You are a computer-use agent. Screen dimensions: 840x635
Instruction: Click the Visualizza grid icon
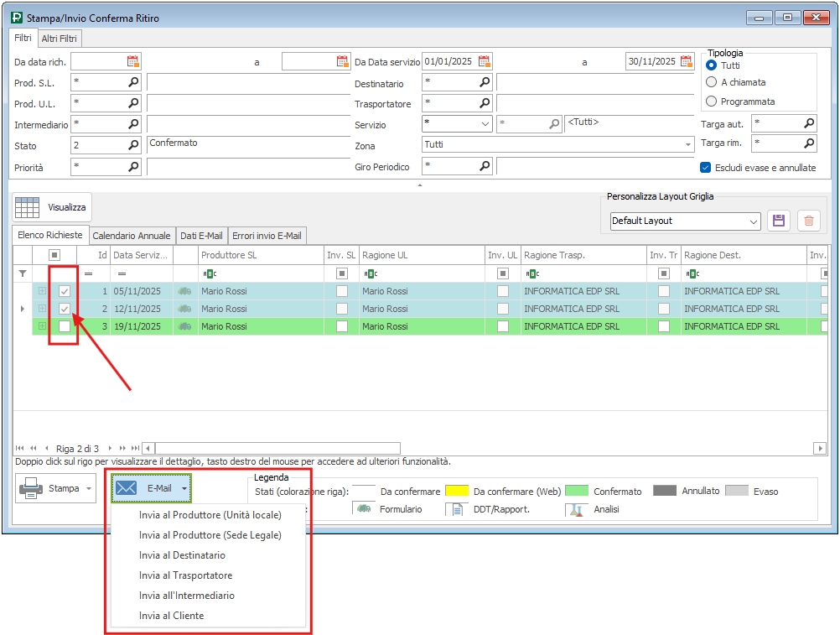coord(28,207)
